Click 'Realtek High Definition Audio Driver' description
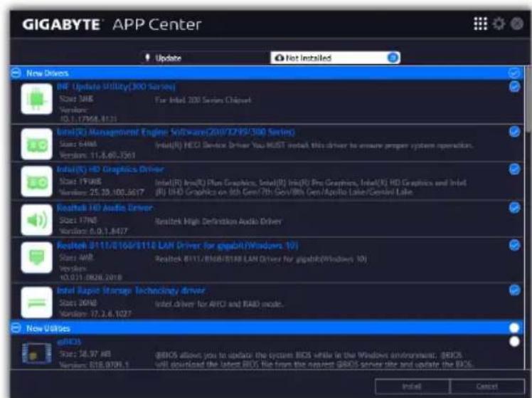This screenshot has height=398, width=532. [218, 221]
